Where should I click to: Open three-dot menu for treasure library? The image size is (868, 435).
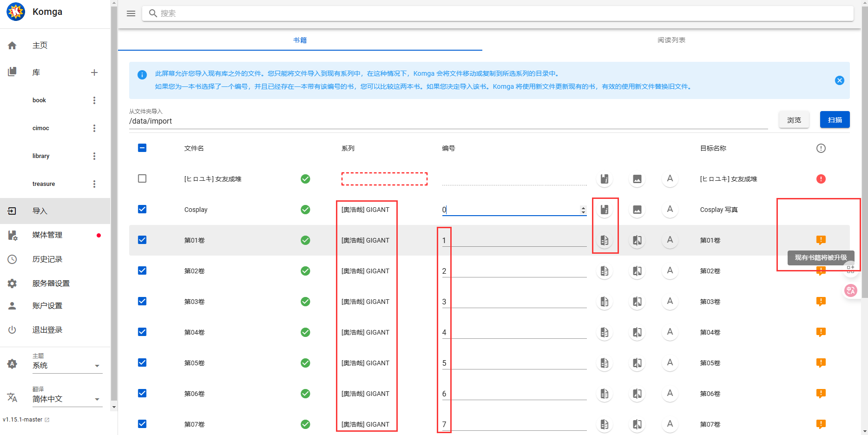[94, 184]
